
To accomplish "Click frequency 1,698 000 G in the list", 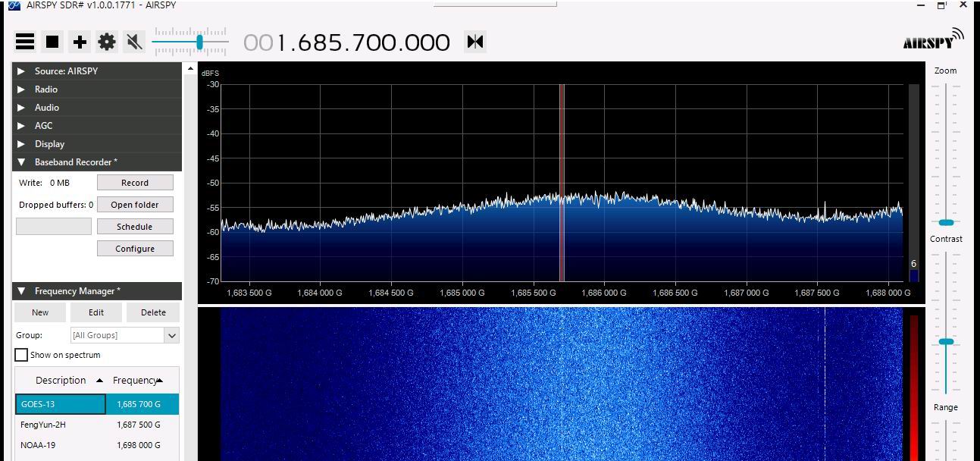I will pos(139,445).
